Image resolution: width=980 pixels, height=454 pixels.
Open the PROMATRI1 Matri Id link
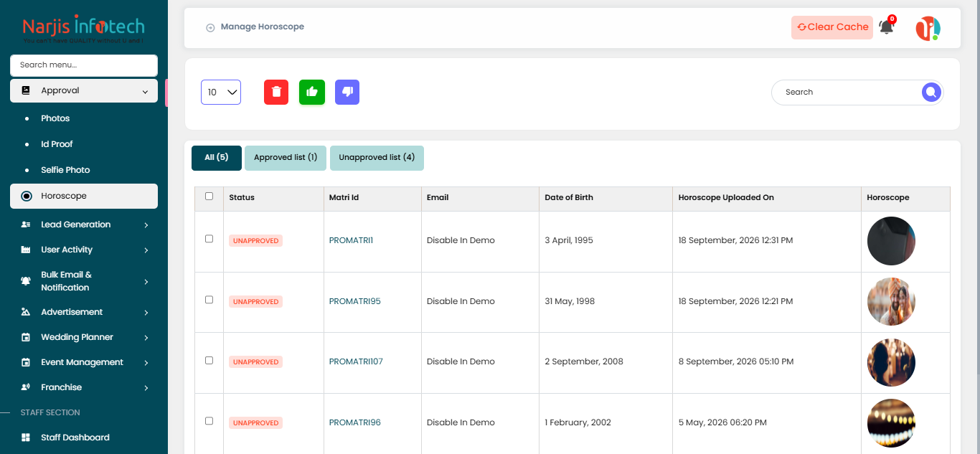tap(351, 240)
